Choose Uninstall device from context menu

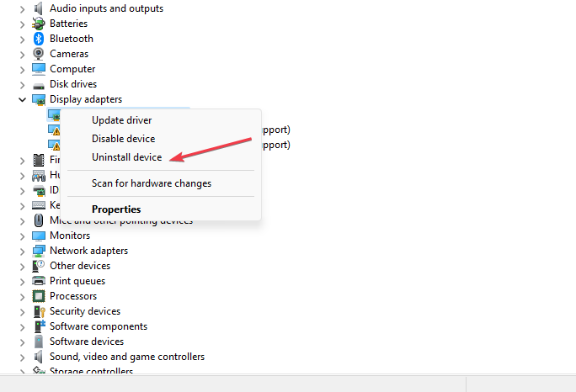(126, 157)
